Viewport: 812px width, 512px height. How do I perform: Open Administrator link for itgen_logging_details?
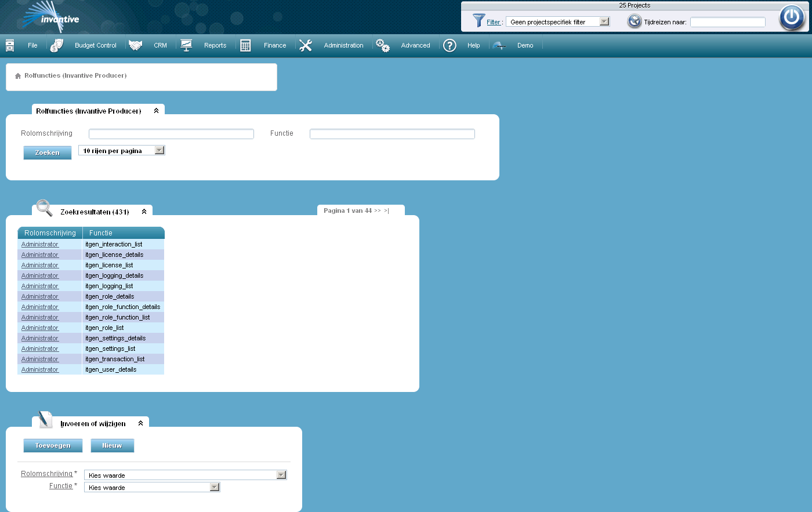coord(40,275)
